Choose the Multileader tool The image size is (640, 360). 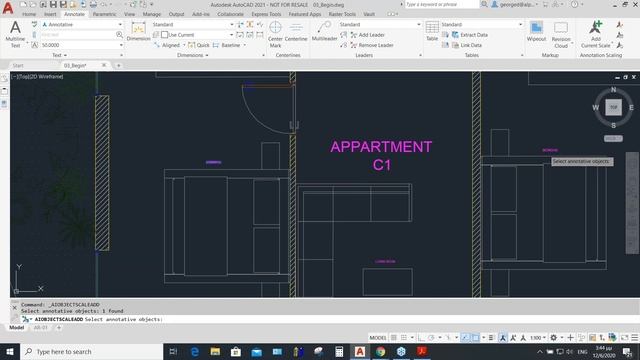point(324,31)
